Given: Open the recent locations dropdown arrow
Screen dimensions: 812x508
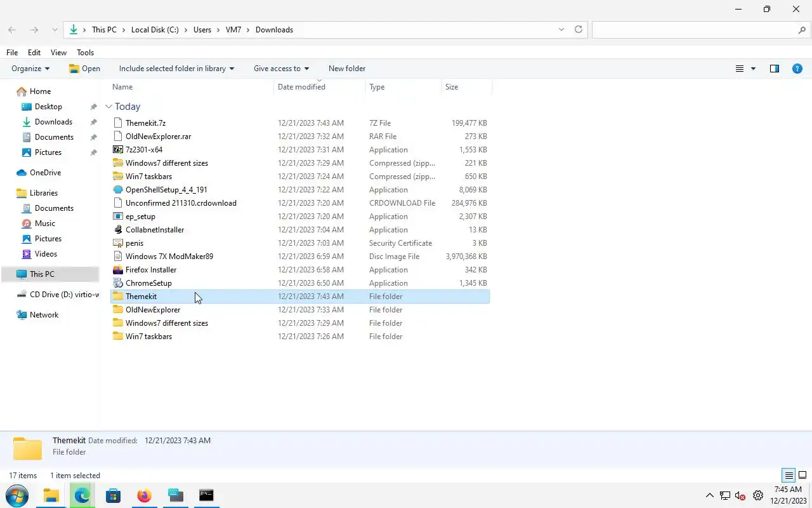Looking at the screenshot, I should [x=55, y=30].
